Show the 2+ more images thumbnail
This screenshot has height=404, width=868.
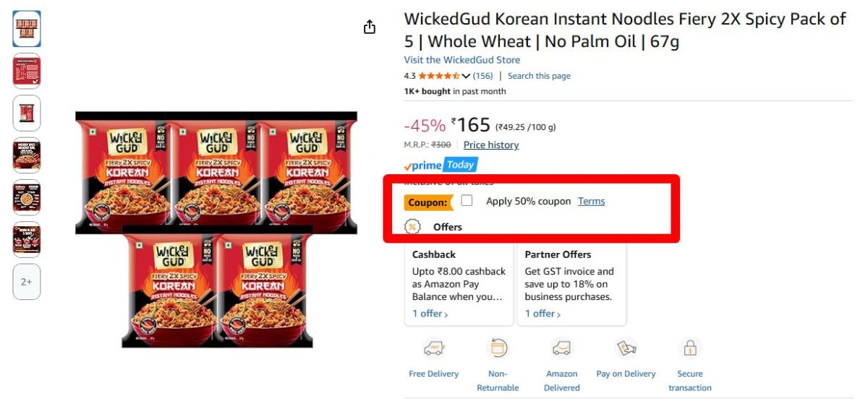[x=27, y=282]
